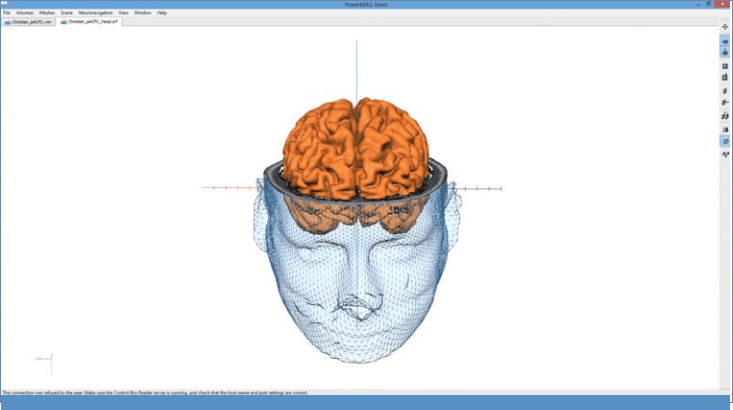Image resolution: width=733 pixels, height=410 pixels.
Task: Expand the Meshes menu
Action: pos(47,13)
